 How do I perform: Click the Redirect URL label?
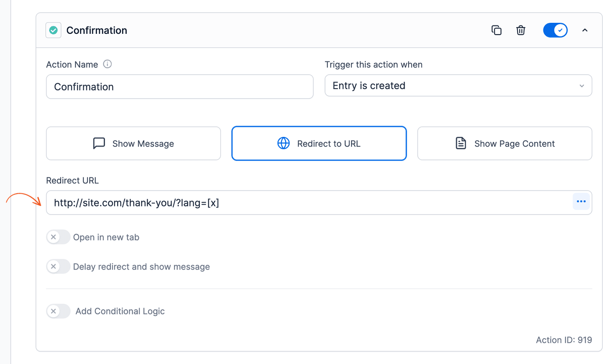click(x=72, y=180)
